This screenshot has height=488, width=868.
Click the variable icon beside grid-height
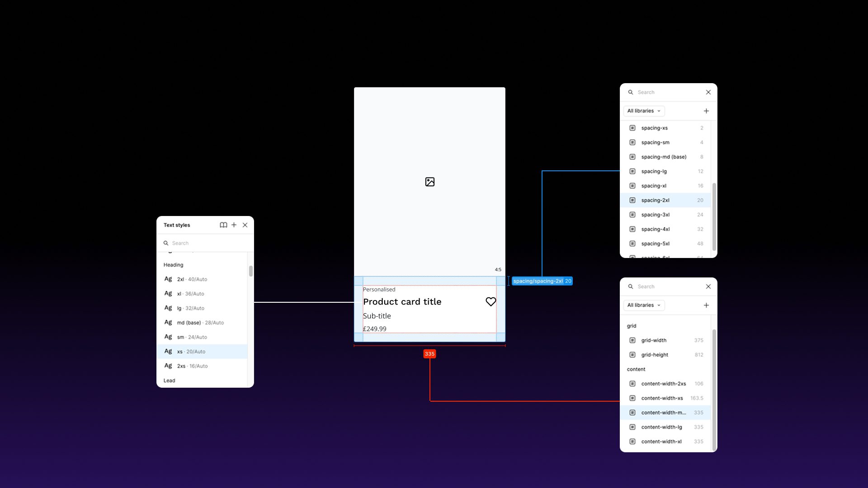632,355
